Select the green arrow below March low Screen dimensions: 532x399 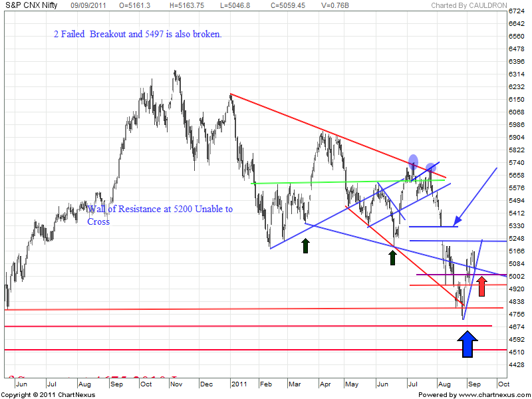(306, 245)
